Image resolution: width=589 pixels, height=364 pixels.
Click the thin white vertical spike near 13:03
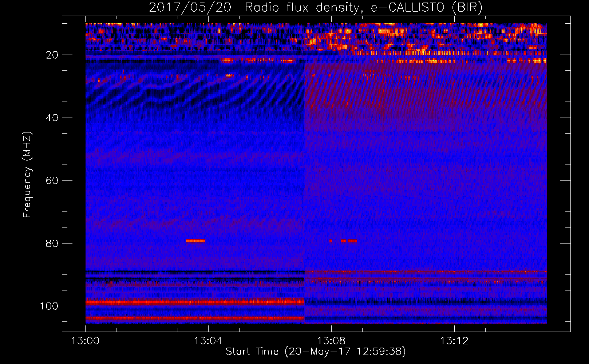coord(179,130)
